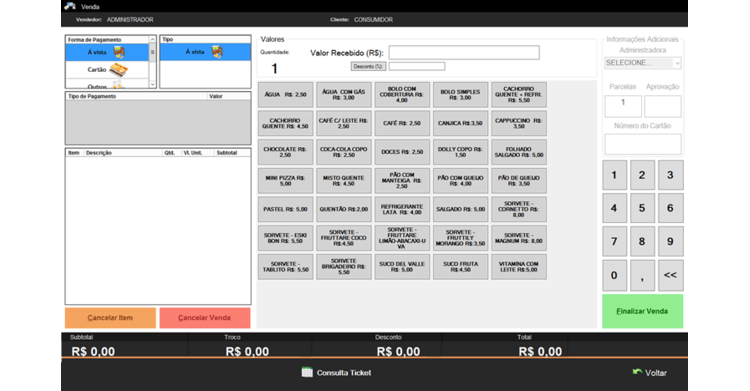Add SUCO DEL VALLE R$ 5,00
This screenshot has height=391, width=750.
coord(402,267)
